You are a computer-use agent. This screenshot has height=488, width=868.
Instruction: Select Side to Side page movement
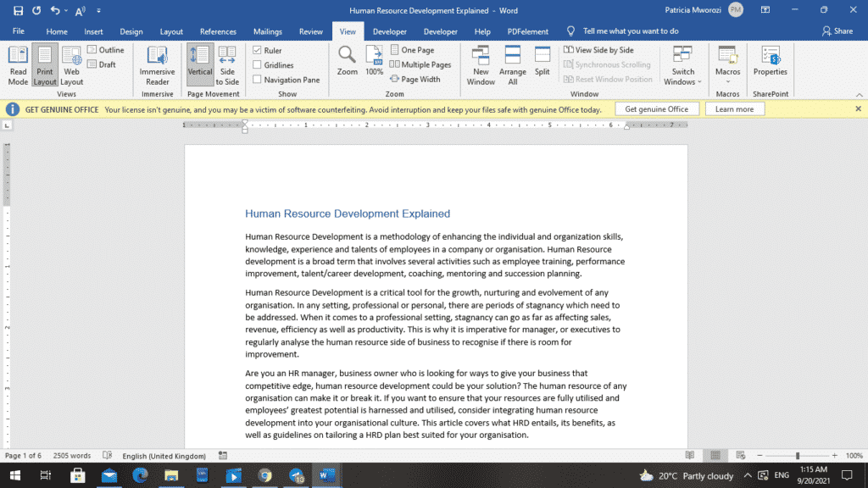click(227, 64)
